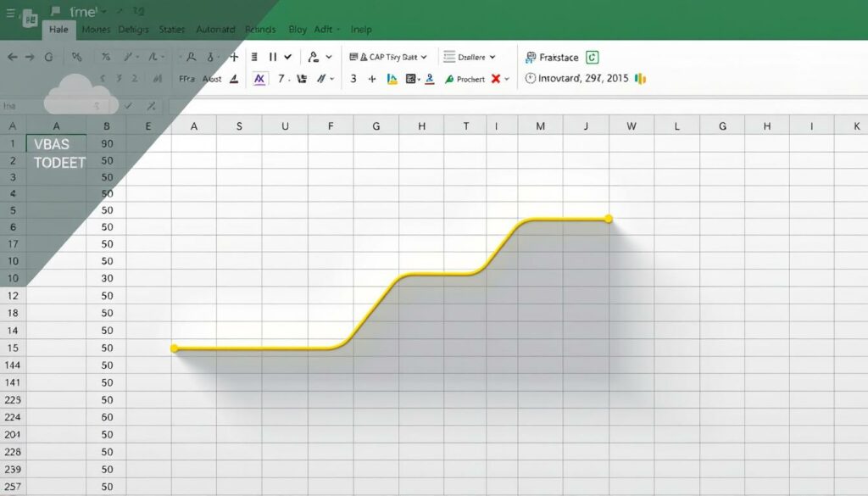
Task: Open the Staties ribbon tab
Action: (x=171, y=30)
